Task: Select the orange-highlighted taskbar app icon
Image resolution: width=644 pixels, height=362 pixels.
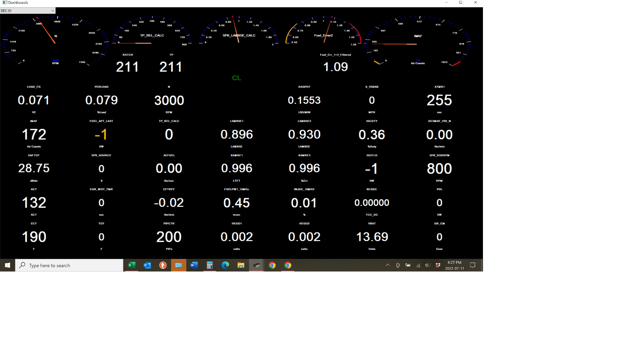Action: pyautogui.click(x=178, y=265)
